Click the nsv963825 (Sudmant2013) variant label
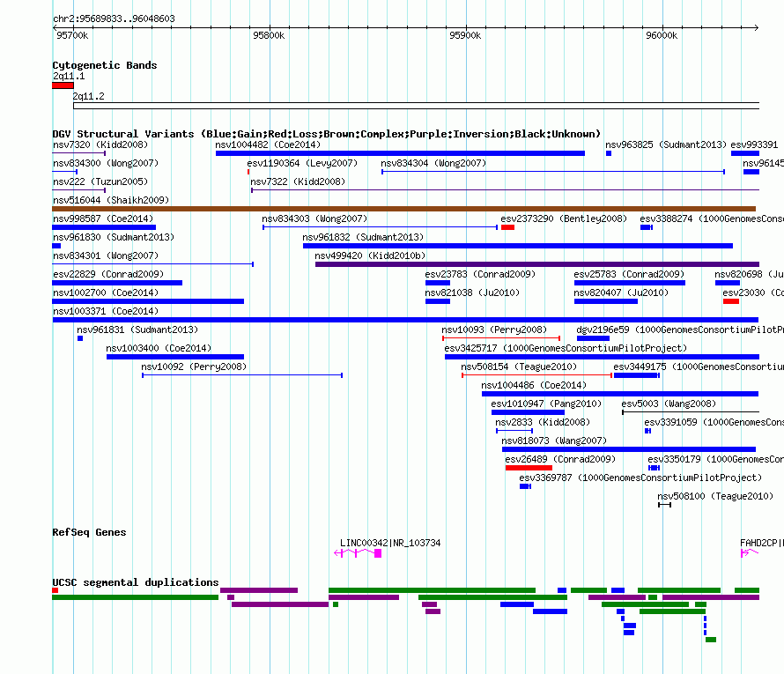The image size is (784, 674). pos(666,144)
